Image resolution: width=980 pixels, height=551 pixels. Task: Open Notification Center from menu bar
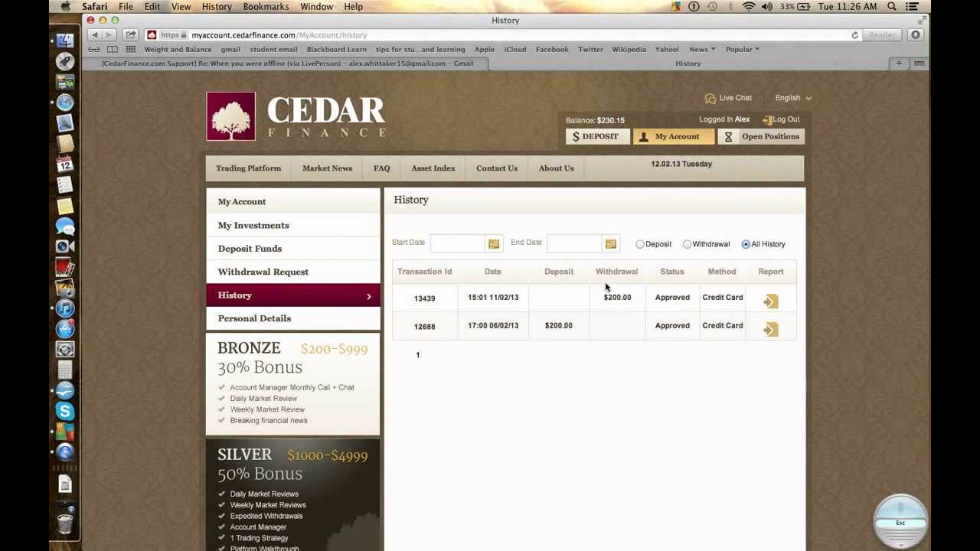click(912, 6)
